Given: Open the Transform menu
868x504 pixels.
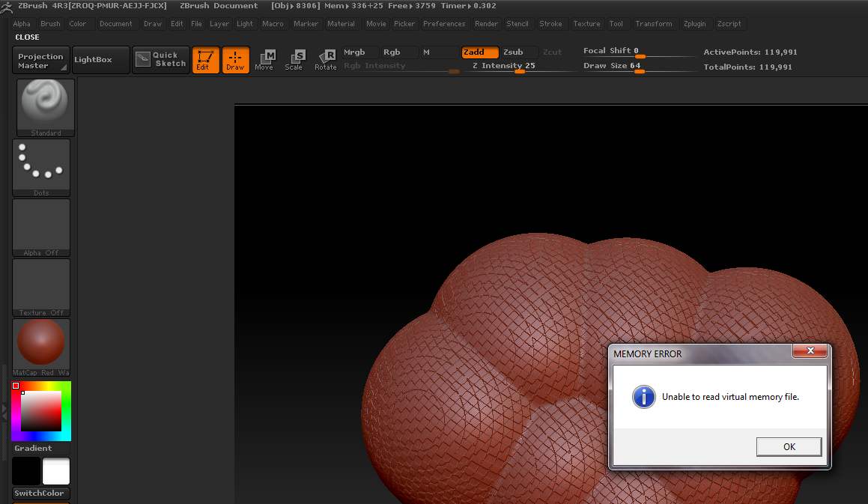Looking at the screenshot, I should pyautogui.click(x=654, y=24).
